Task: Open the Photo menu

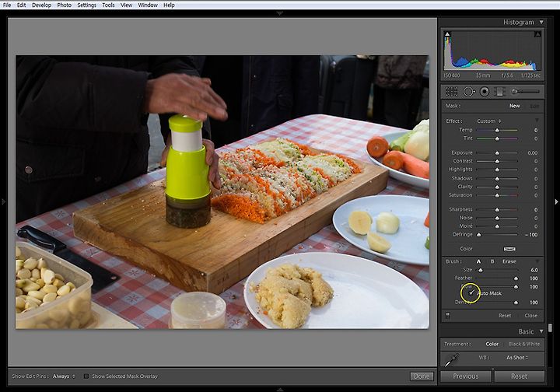Action: (65, 5)
